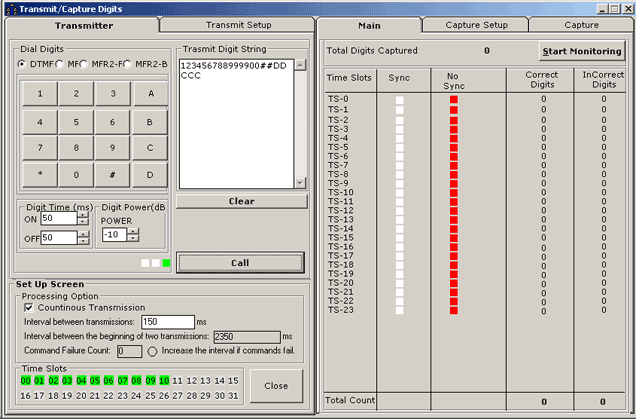
Task: Clear the transmit digit string
Action: (x=241, y=201)
